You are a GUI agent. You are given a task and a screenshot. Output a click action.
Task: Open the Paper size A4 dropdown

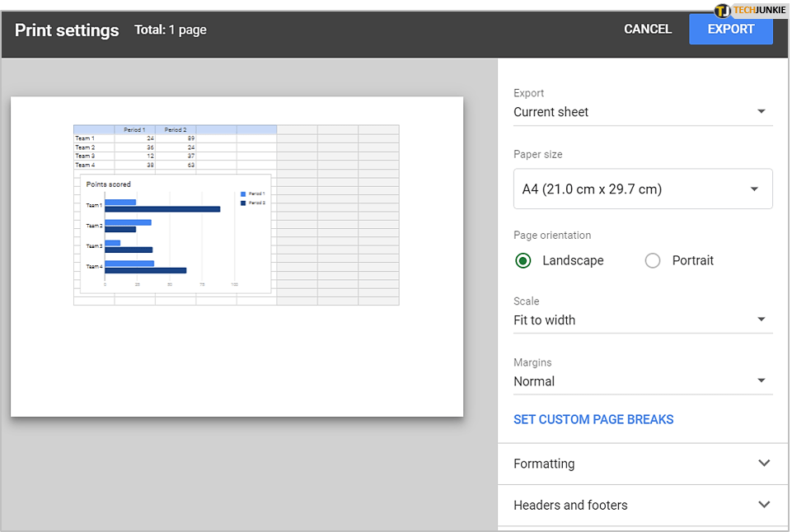pyautogui.click(x=642, y=189)
